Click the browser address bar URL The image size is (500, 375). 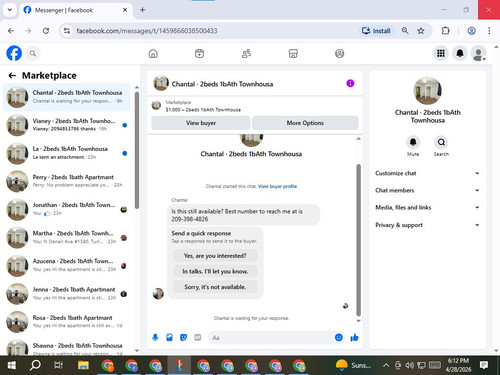147,31
